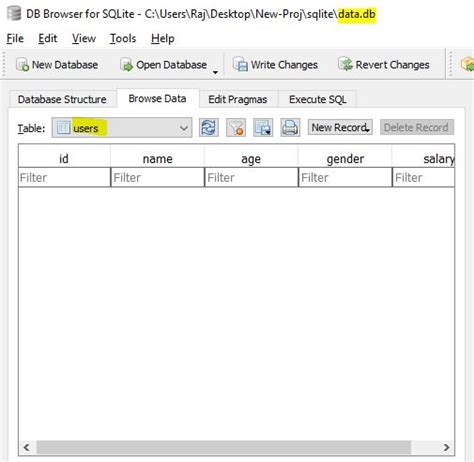Switch to Database Structure tab

tap(62, 99)
